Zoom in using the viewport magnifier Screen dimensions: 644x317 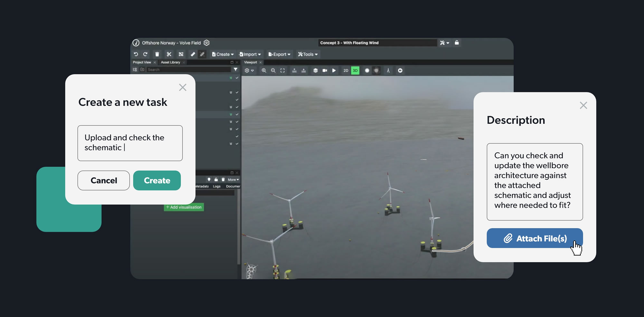[x=264, y=71]
